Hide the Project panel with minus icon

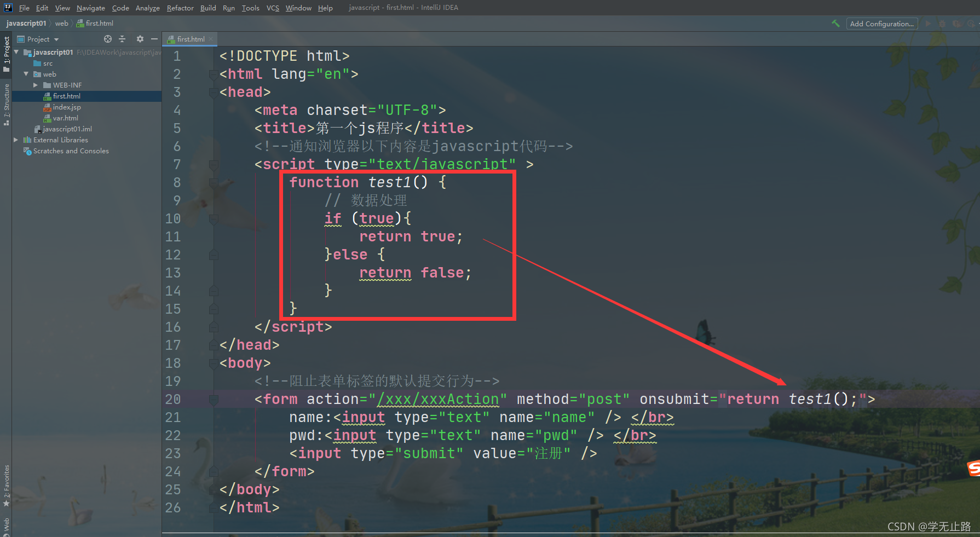154,39
